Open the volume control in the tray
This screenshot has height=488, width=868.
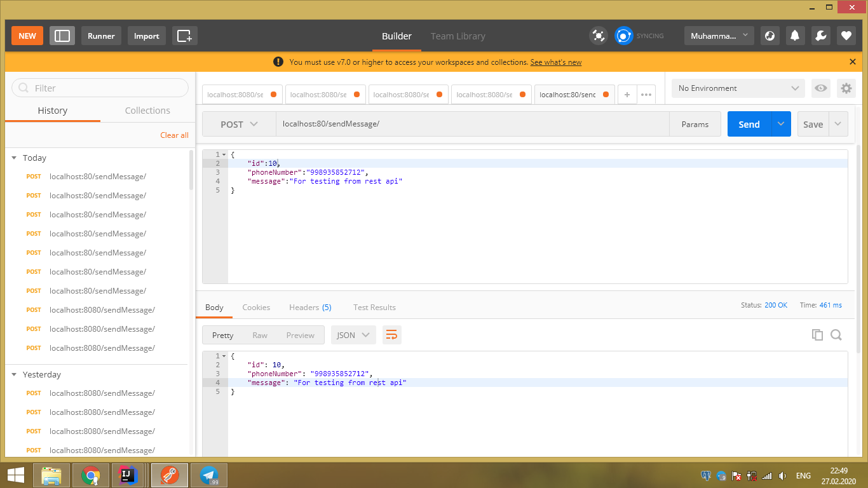(782, 476)
